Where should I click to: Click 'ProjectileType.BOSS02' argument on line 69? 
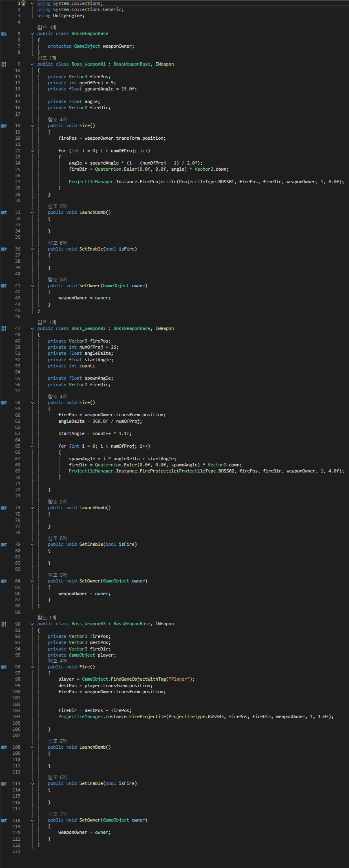coord(207,471)
